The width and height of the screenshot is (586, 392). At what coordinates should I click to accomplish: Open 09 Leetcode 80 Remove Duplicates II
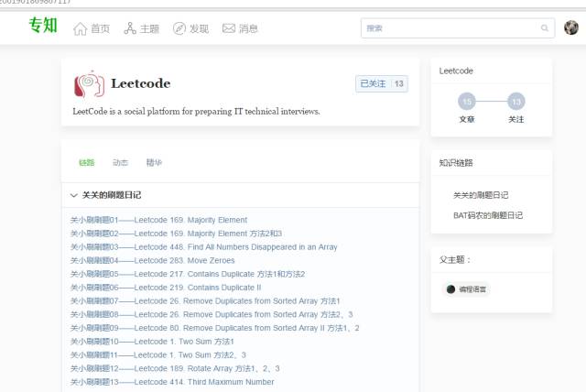point(215,328)
